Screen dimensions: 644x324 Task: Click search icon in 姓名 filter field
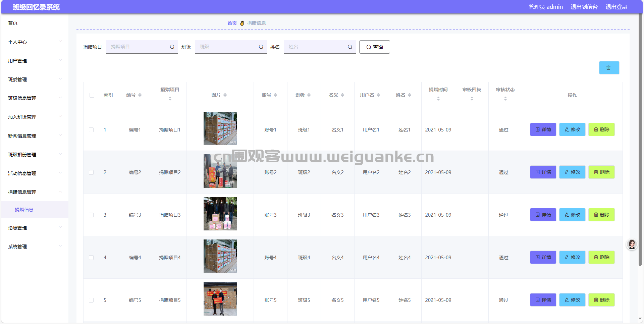pos(350,47)
